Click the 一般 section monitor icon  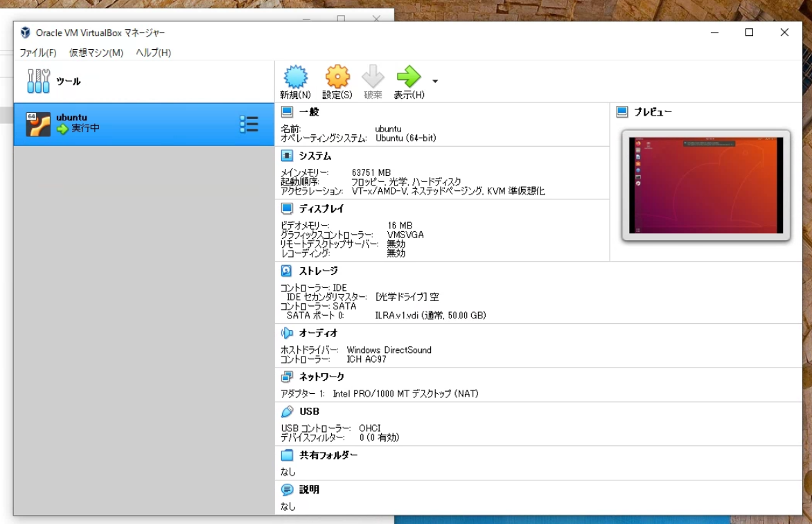[x=287, y=111]
